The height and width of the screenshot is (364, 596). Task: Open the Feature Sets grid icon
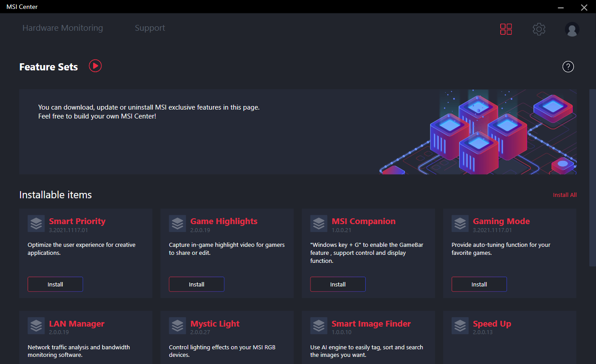point(506,29)
